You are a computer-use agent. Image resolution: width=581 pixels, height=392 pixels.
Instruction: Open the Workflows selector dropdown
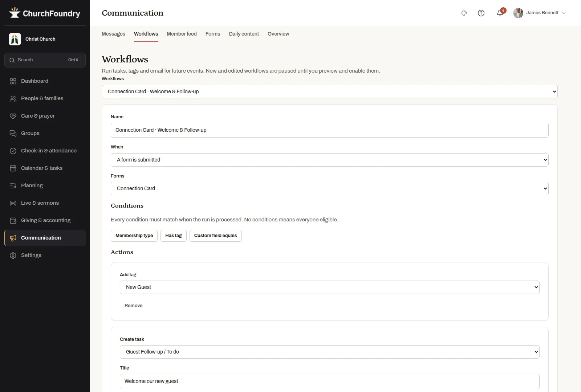coord(329,91)
